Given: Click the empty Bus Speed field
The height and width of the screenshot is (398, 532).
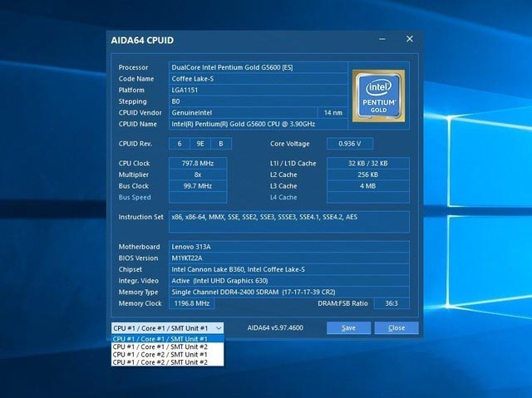Looking at the screenshot, I should pyautogui.click(x=198, y=197).
